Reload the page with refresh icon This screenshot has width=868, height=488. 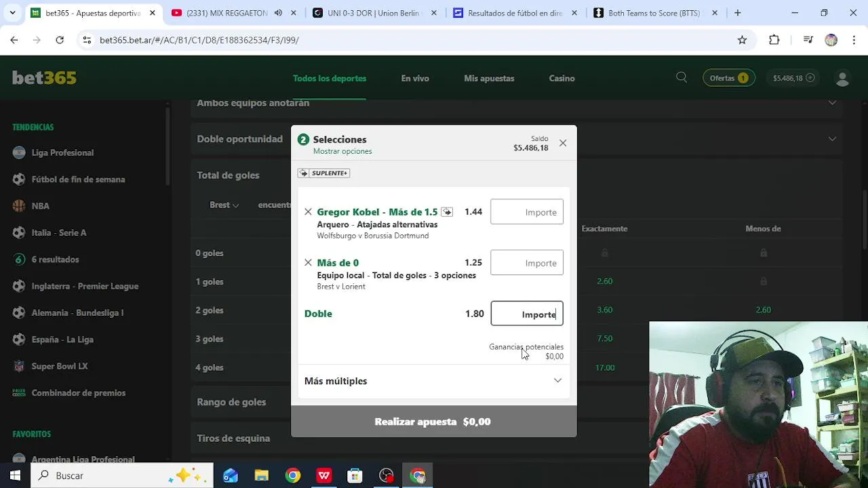60,40
